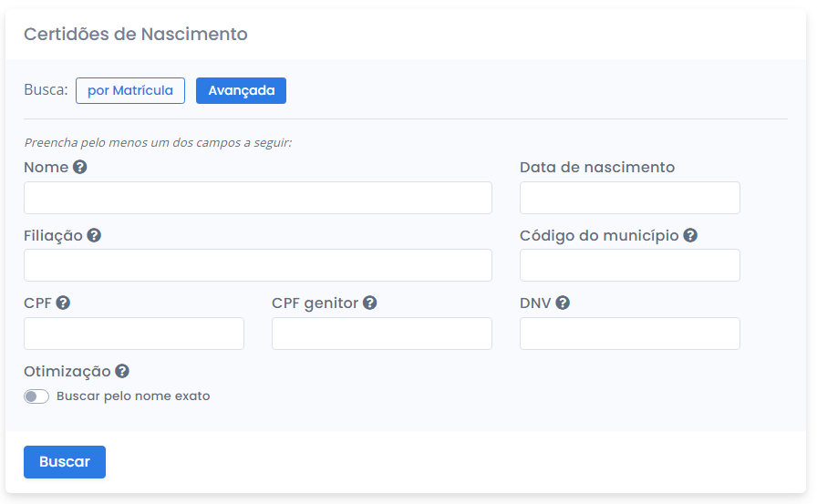Screen dimensions: 817x504
Task: Select the Avançada search tab
Action: [241, 91]
